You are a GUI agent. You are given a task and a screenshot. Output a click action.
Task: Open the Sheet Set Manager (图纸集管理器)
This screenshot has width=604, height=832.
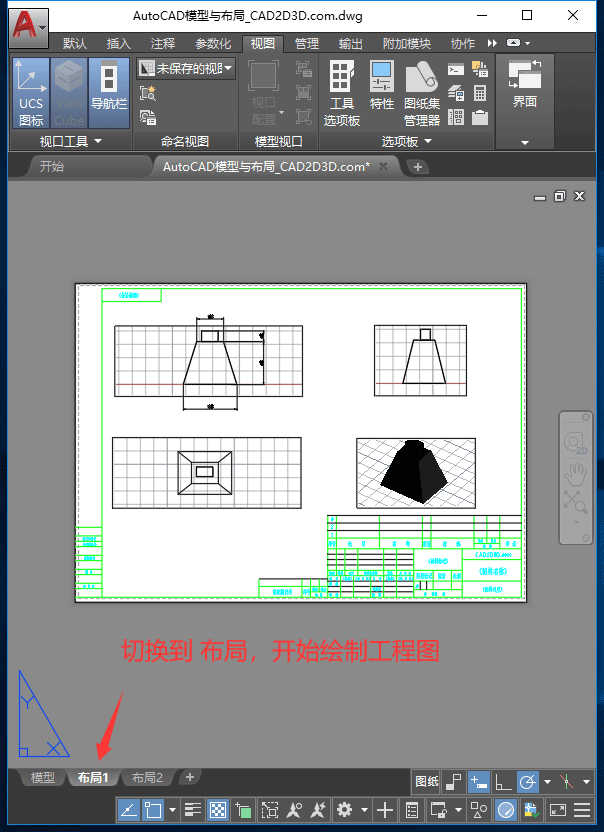point(422,93)
